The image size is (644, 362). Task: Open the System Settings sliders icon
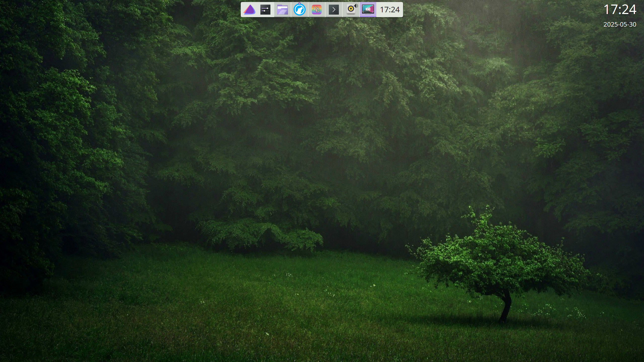(x=265, y=10)
